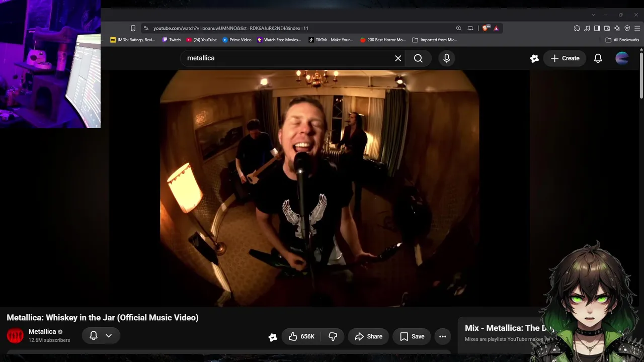
Task: Expand the Imported from Microsoft bookmark folder
Action: tap(435, 40)
